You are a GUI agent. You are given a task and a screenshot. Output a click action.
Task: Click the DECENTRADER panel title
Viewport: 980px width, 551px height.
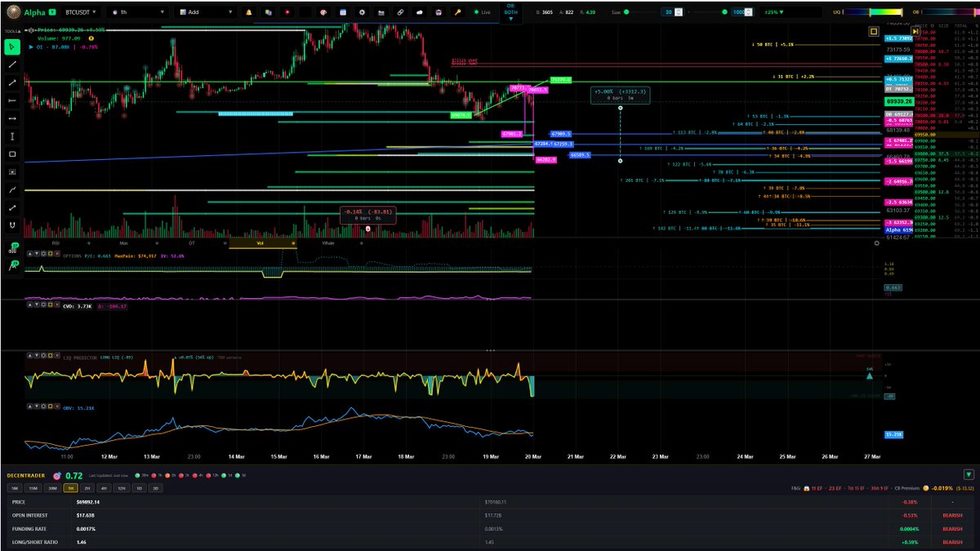26,475
